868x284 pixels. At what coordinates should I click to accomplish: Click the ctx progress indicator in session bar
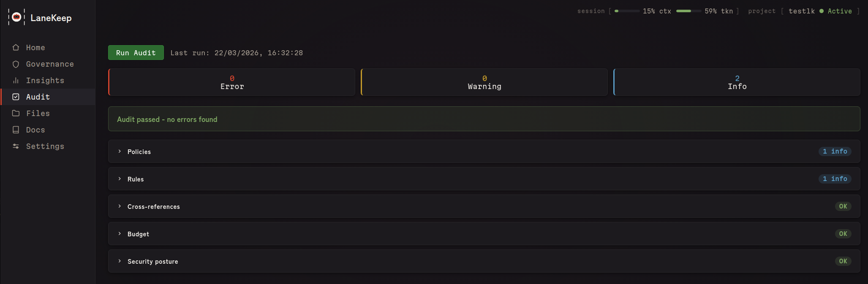[627, 11]
